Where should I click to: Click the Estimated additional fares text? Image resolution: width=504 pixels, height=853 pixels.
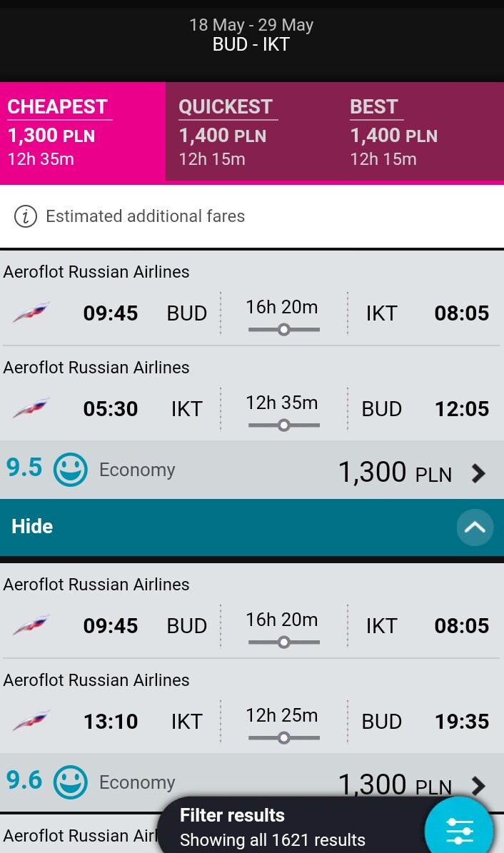(x=146, y=216)
